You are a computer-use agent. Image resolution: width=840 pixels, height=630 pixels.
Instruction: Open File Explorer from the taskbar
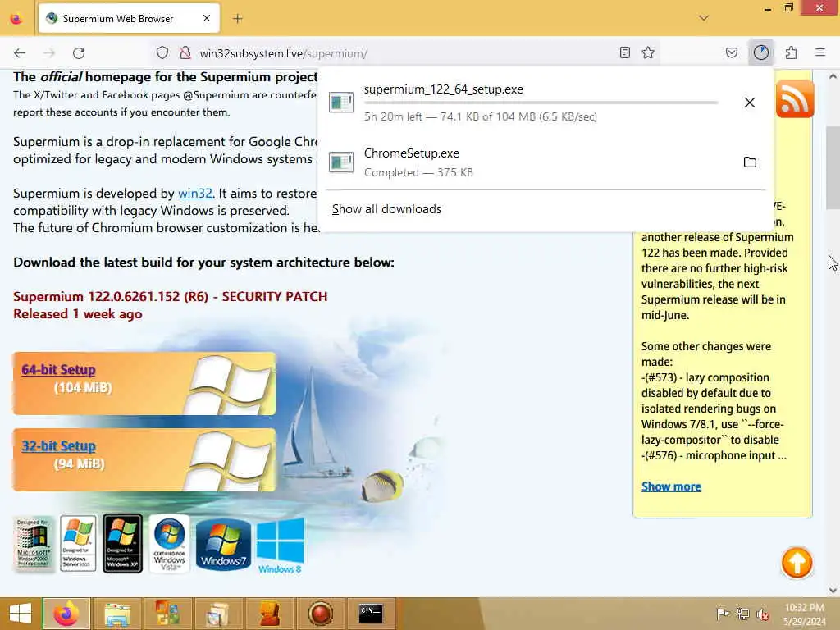tap(116, 614)
